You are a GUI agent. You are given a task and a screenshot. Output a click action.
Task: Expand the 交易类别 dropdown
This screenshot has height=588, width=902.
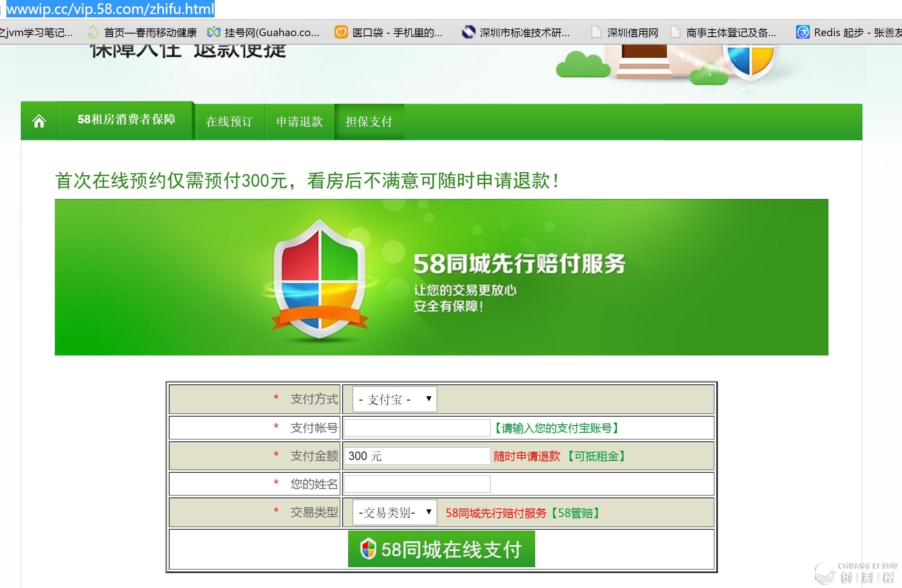tap(394, 512)
